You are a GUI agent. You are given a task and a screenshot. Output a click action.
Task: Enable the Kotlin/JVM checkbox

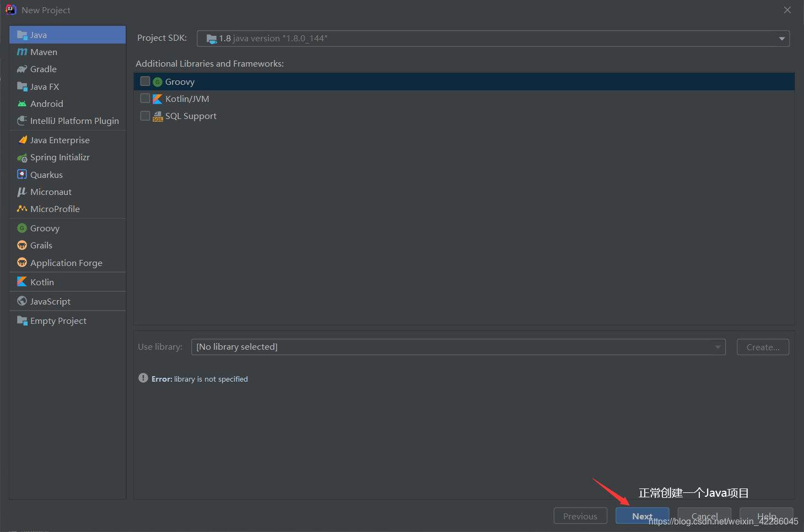145,99
